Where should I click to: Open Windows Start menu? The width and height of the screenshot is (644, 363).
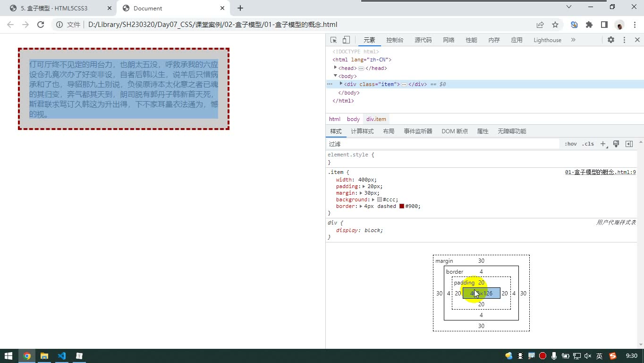click(8, 356)
